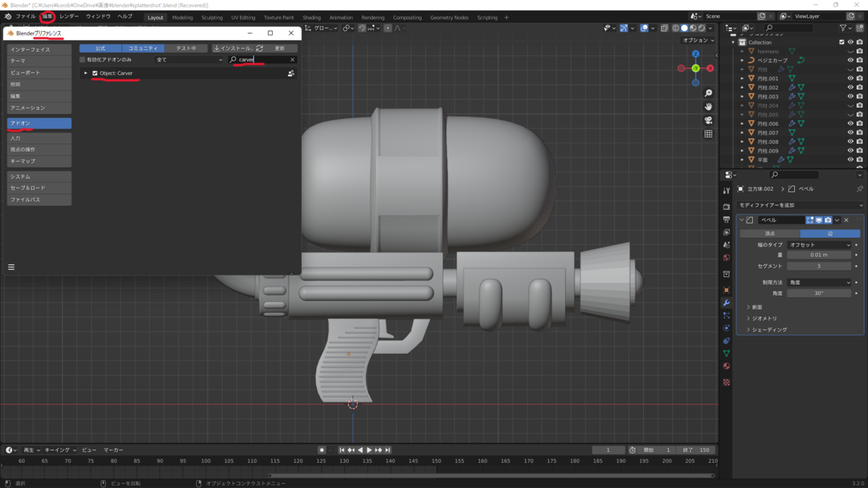Open the Modifier properties wrench tab
Screen dimensions: 868x488
click(x=726, y=303)
